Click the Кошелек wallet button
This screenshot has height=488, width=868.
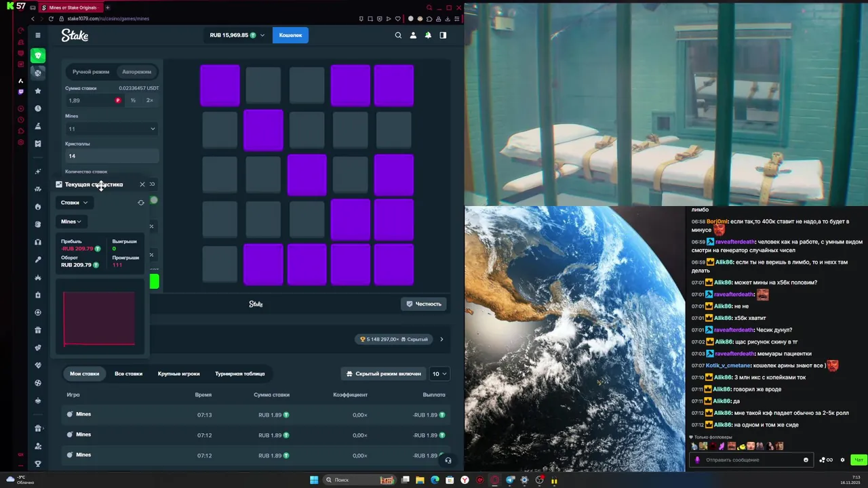point(290,35)
